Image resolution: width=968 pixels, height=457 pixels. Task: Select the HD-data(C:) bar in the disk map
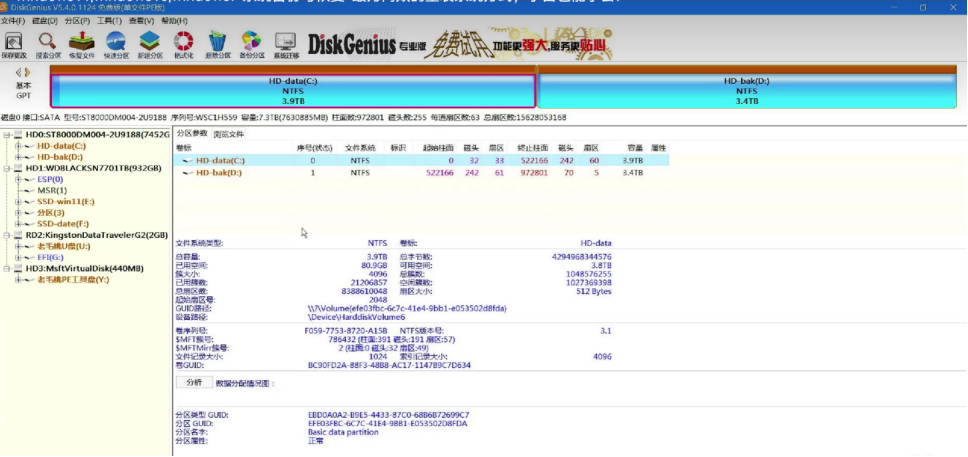[x=293, y=91]
